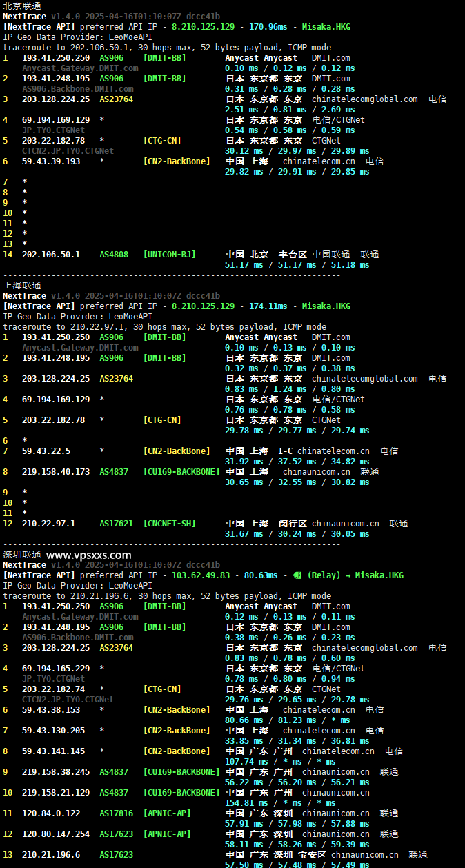Click the 'traceroute to 210.21.196.6' line
Screen dimensions: 465x868
[x=167, y=596]
